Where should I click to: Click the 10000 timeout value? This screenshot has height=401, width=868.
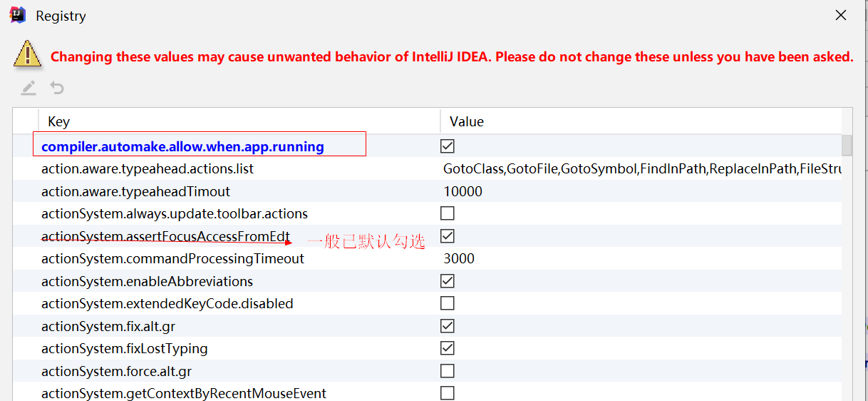[463, 191]
